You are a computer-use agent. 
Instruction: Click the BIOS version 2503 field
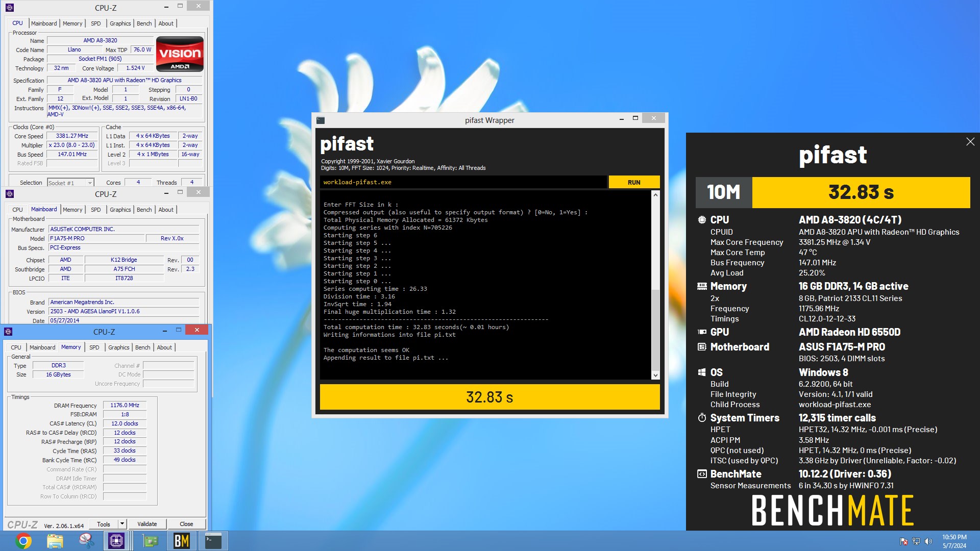coord(124,311)
